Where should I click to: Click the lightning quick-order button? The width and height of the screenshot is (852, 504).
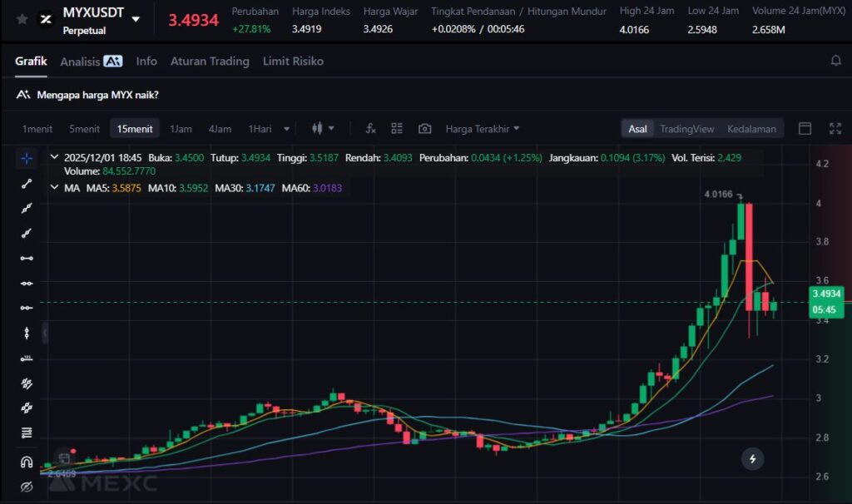tap(752, 458)
